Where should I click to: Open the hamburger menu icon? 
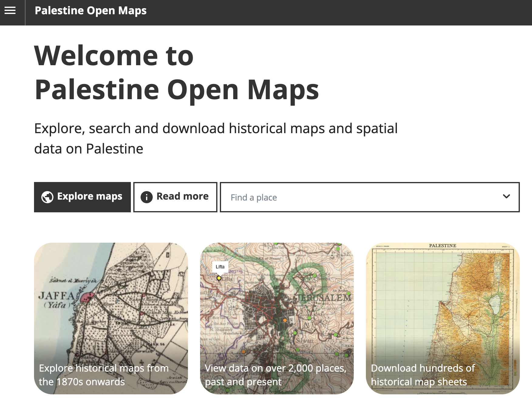point(10,11)
